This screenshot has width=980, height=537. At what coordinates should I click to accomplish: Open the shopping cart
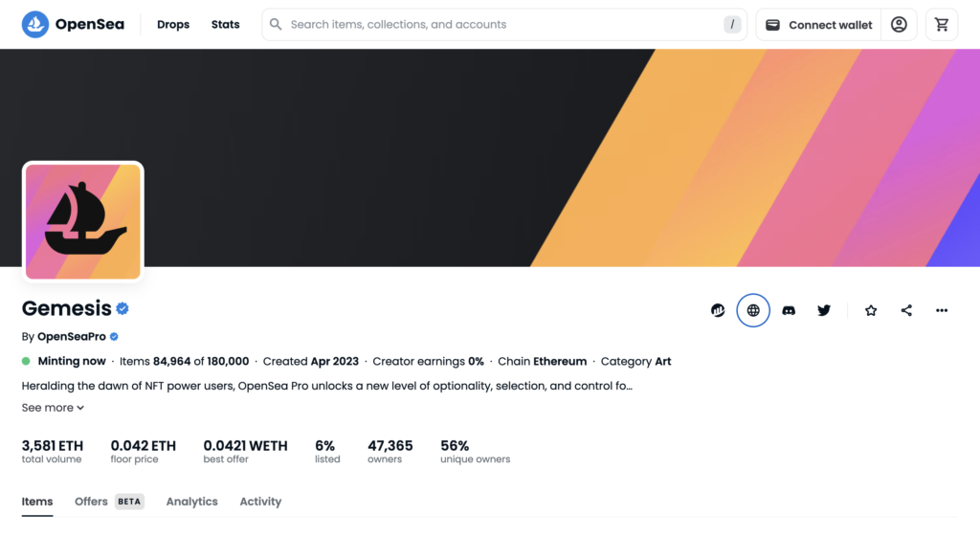942,24
